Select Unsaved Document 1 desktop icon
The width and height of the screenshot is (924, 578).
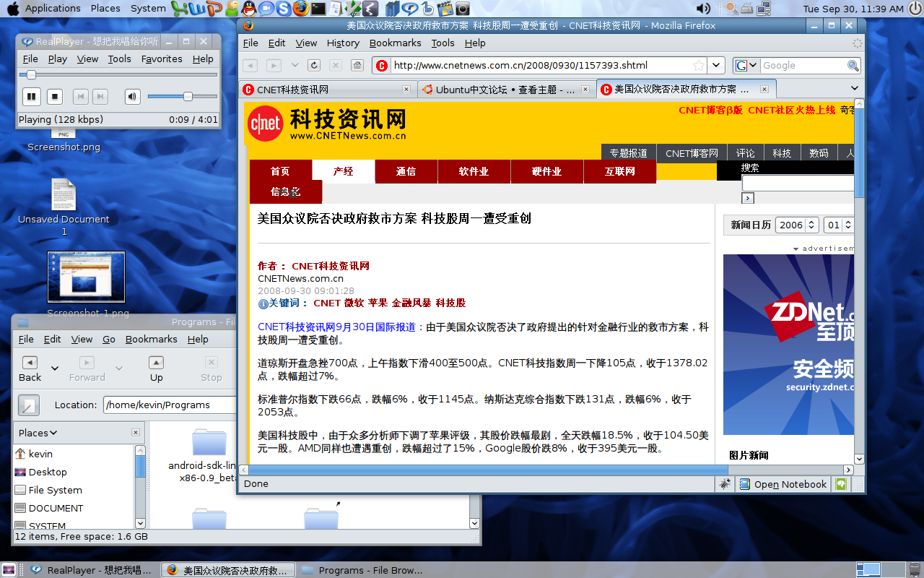(x=64, y=194)
